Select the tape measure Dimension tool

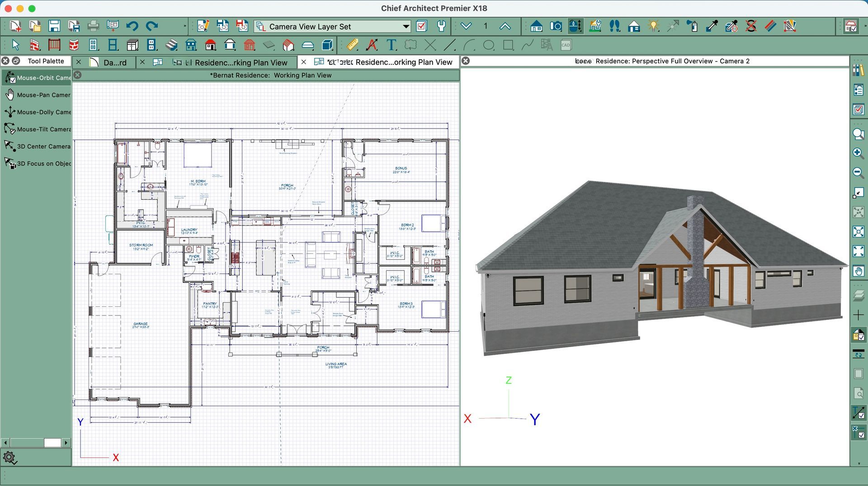tap(352, 45)
